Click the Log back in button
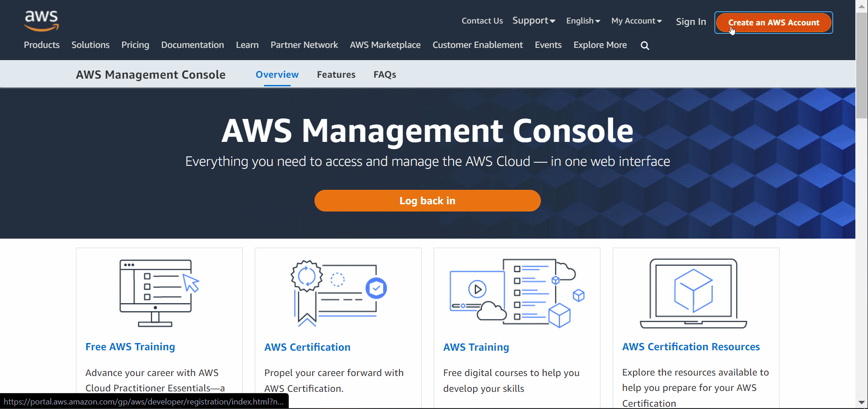Viewport: 868px width, 409px height. click(x=427, y=201)
